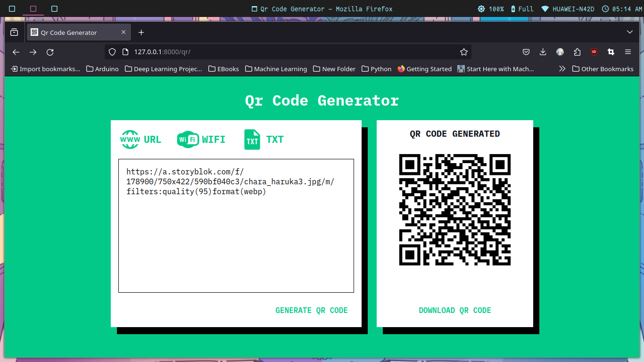Open a new tab with plus
This screenshot has width=644, height=362.
point(141,33)
